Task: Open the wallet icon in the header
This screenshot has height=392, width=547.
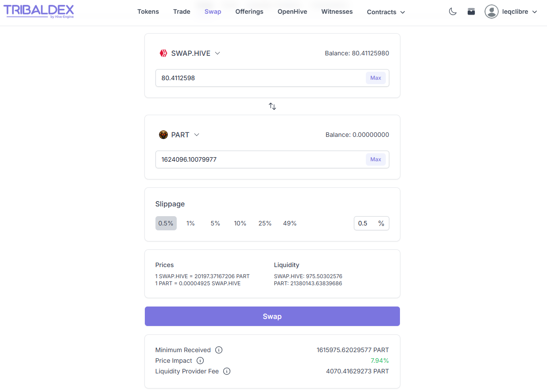Action: 471,12
